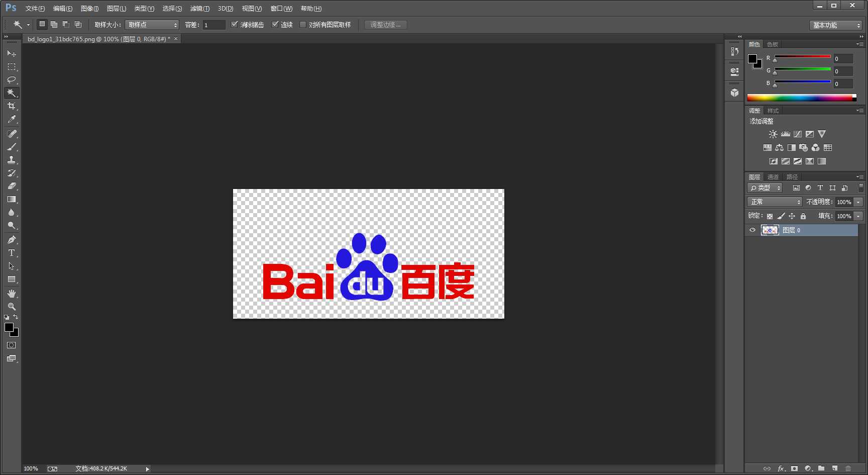Screen dimensions: 868x475
Task: Select the Type tool
Action: point(12,253)
